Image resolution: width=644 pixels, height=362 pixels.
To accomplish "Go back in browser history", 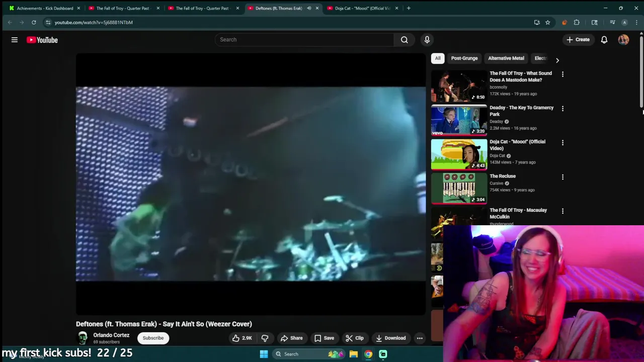I will tap(10, 22).
